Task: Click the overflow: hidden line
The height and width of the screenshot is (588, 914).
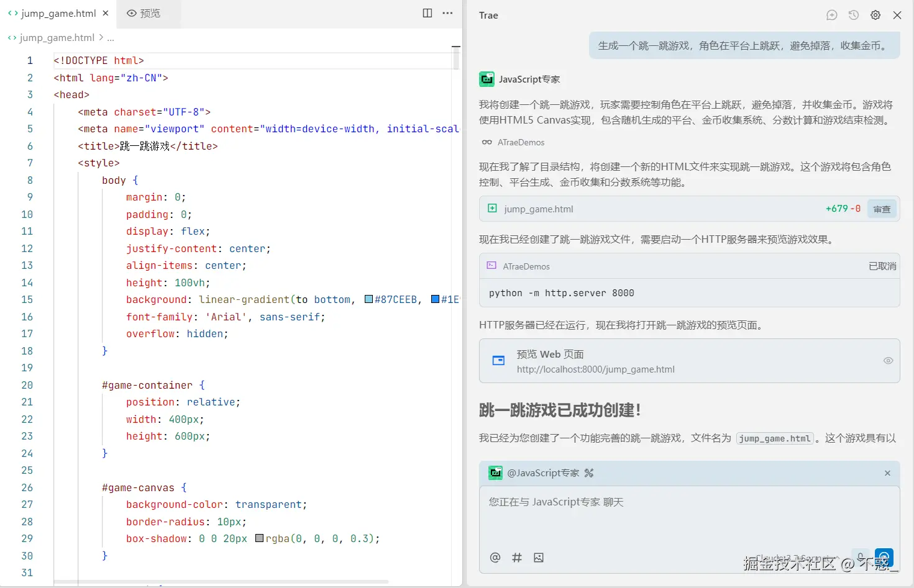Action: click(x=177, y=333)
